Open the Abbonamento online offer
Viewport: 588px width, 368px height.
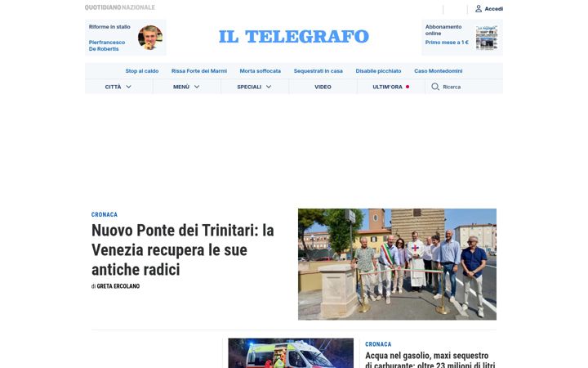[443, 30]
